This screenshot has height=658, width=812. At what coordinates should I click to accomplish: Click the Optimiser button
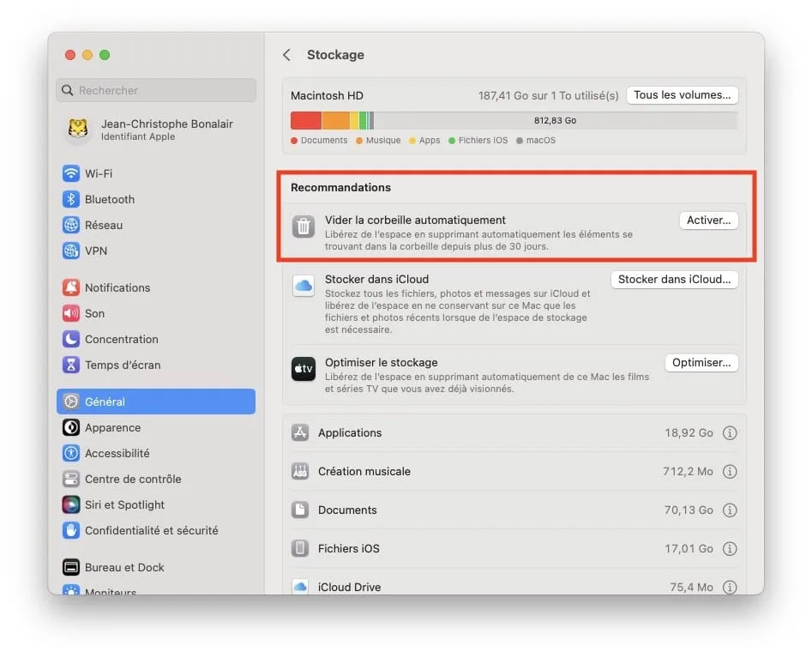click(x=701, y=363)
